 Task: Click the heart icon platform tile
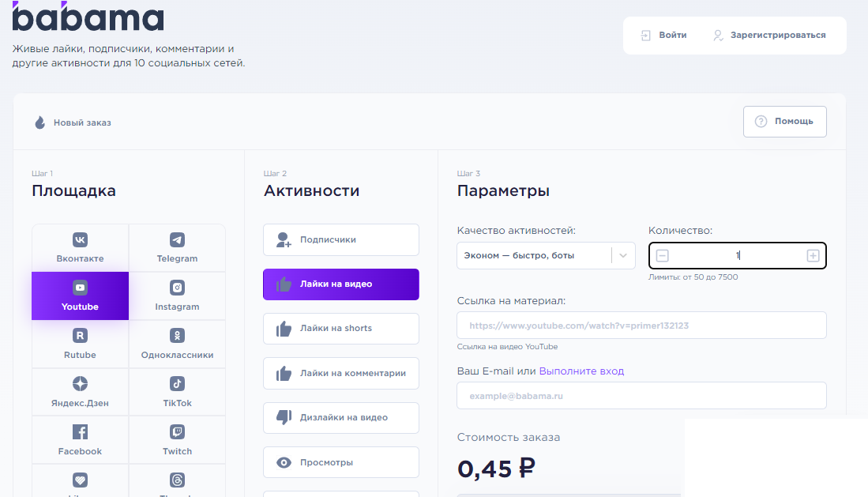point(80,480)
